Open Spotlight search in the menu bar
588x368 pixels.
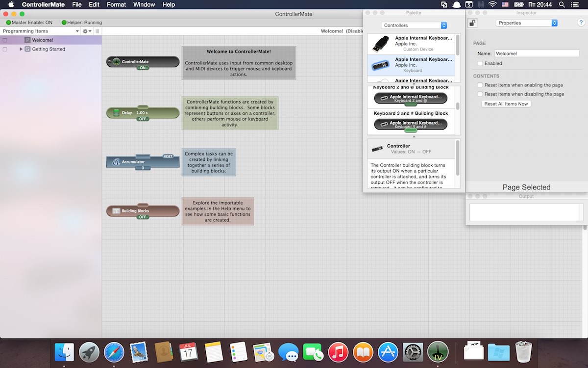click(x=562, y=4)
